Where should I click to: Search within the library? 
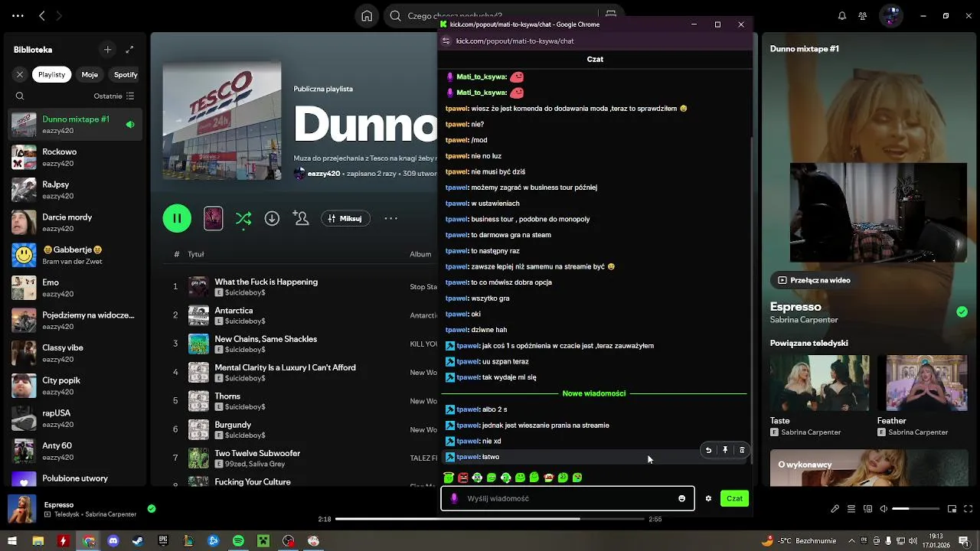click(20, 96)
